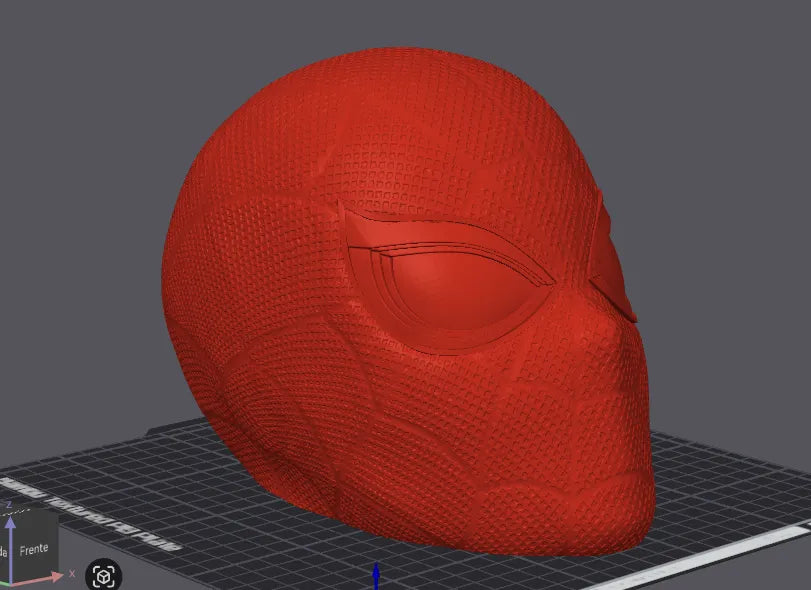Click the red X axis arrow on view cube

coord(36,578)
